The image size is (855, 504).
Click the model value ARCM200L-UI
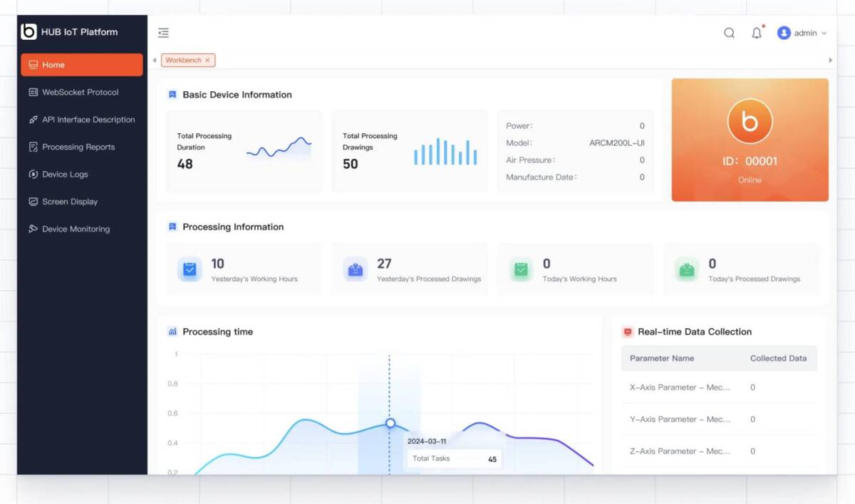[x=617, y=143]
